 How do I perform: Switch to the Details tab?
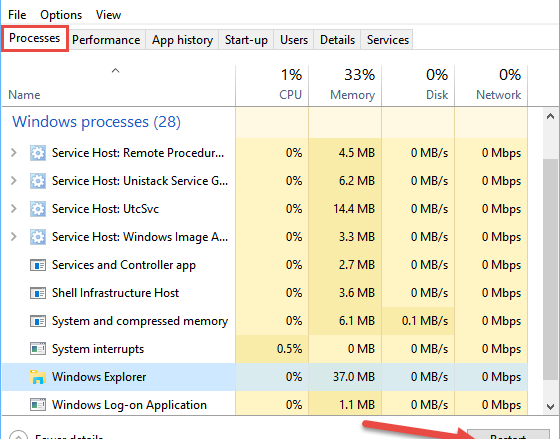337,40
